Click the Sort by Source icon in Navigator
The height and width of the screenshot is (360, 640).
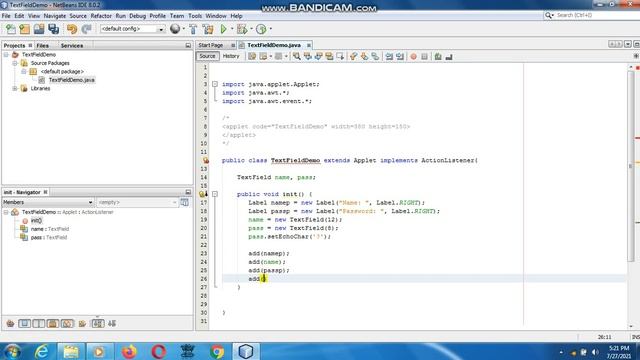pyautogui.click(x=112, y=323)
